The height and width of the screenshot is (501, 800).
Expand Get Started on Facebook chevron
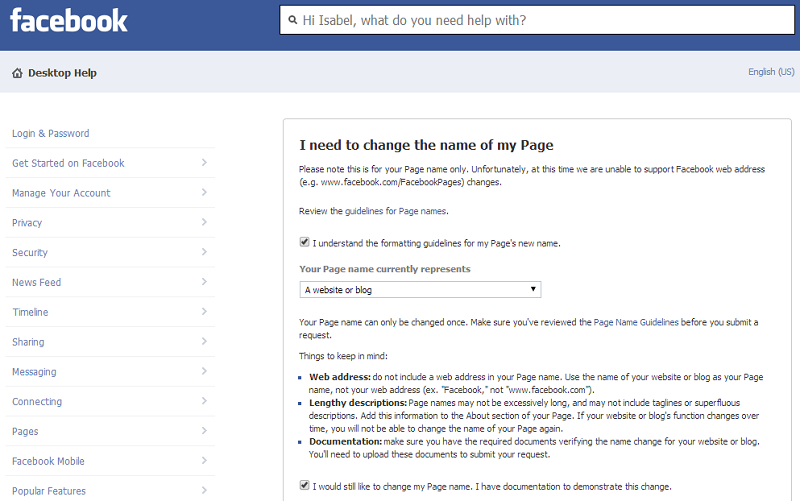pos(204,162)
